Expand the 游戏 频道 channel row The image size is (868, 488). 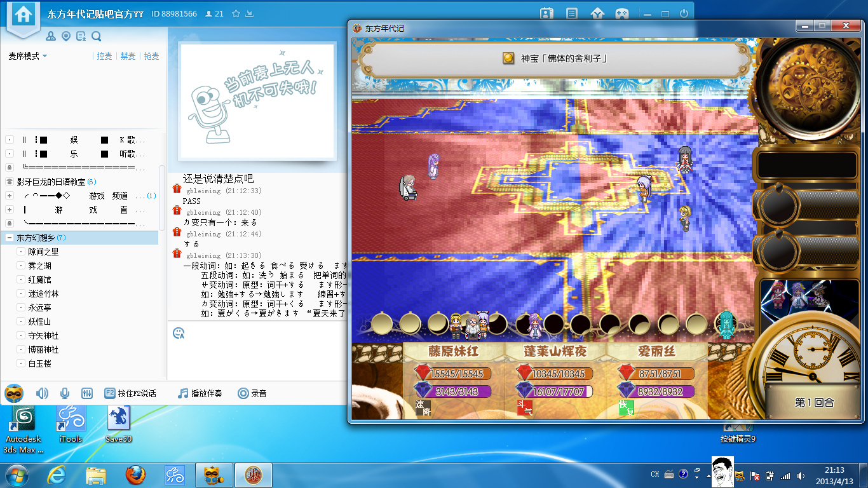(10, 196)
